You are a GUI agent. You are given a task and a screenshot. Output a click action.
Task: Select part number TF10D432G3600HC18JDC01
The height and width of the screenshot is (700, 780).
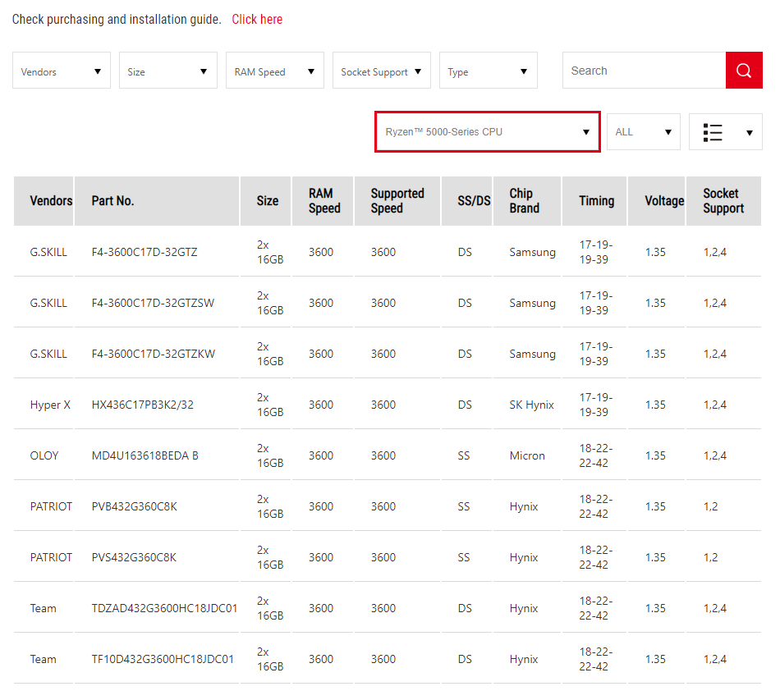[163, 659]
